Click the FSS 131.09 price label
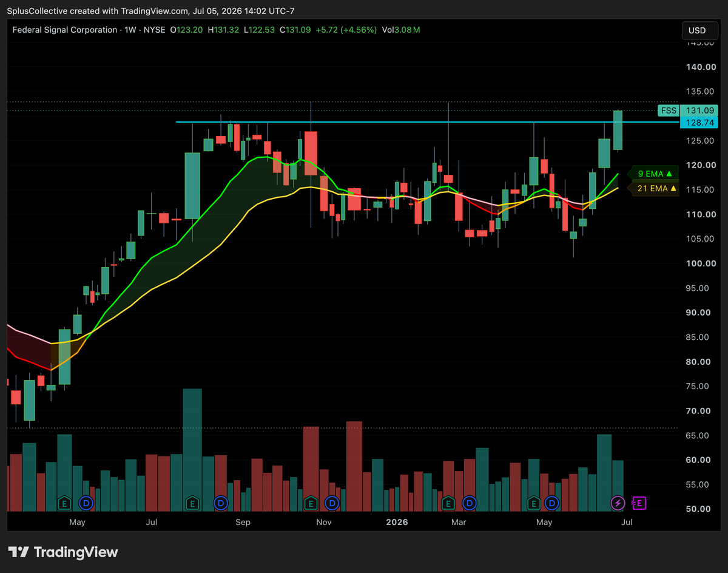This screenshot has width=728, height=573. tap(688, 110)
